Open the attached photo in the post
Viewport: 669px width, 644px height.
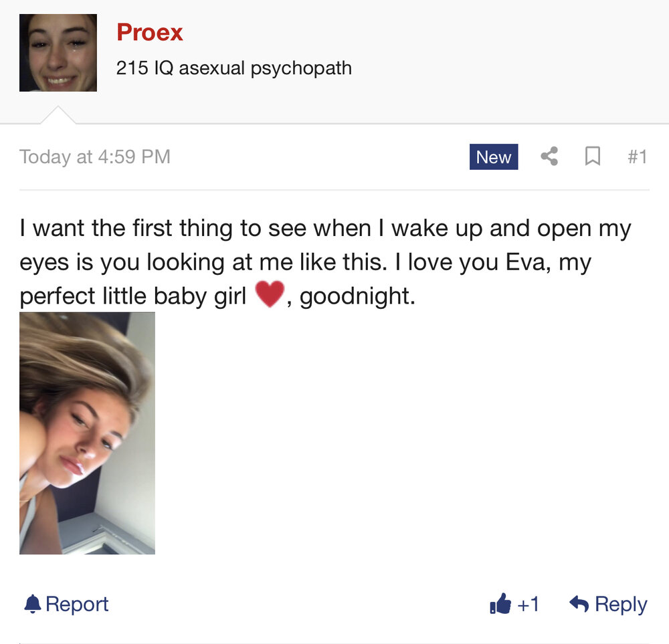click(x=87, y=433)
